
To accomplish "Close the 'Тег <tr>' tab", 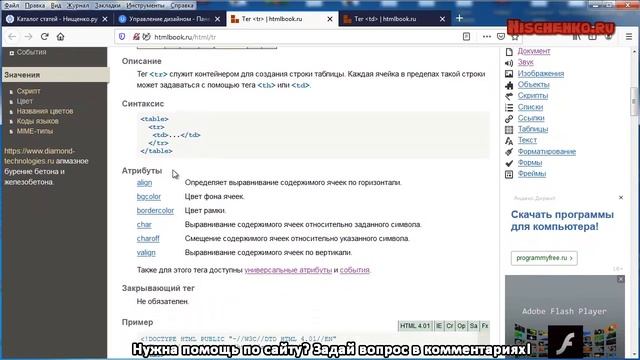I will 330,19.
